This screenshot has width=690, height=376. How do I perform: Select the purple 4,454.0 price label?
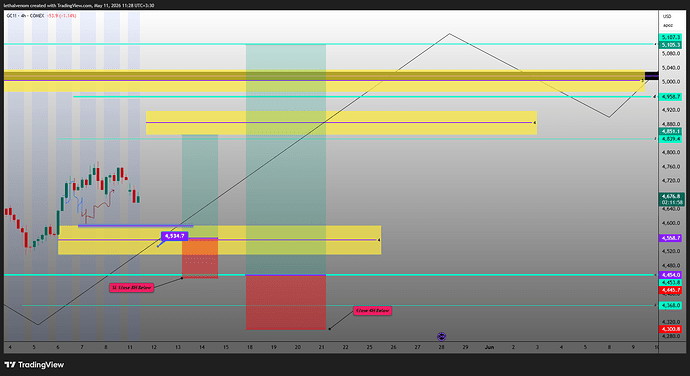pyautogui.click(x=670, y=275)
